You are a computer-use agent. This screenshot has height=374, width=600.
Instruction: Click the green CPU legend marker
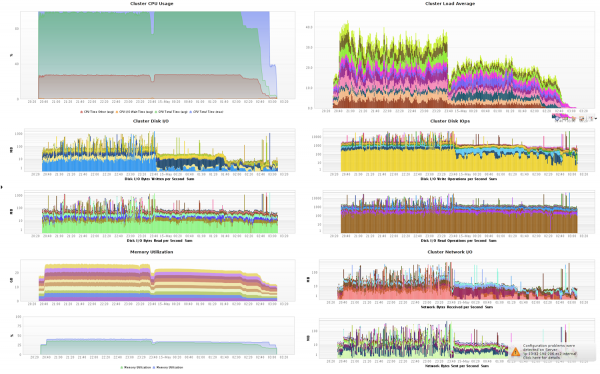pos(156,112)
